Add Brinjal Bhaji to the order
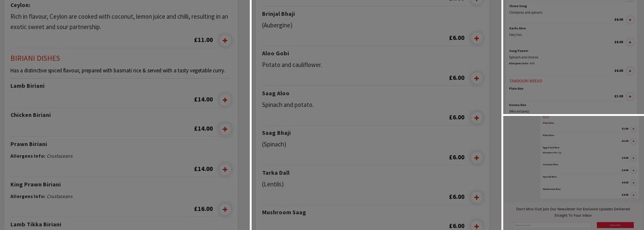 pyautogui.click(x=477, y=39)
